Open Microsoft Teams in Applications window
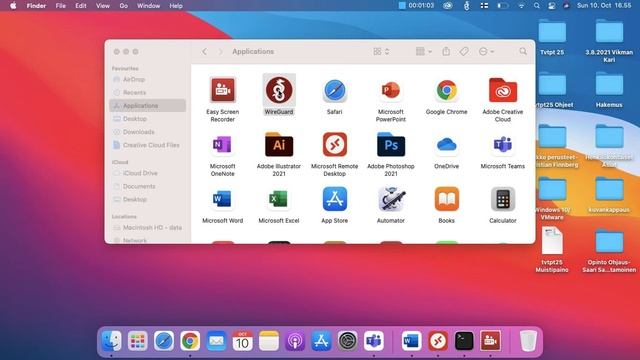640x360 pixels. [503, 145]
